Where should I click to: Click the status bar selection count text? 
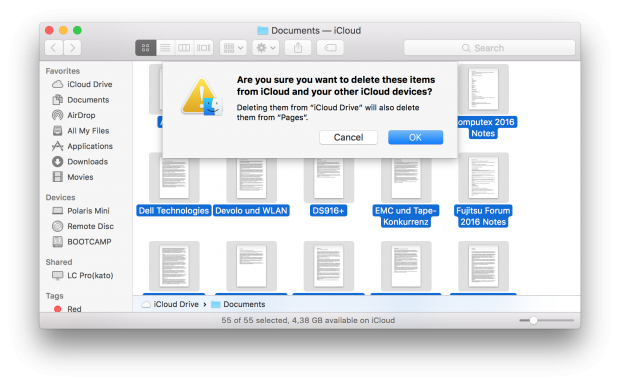coord(308,320)
